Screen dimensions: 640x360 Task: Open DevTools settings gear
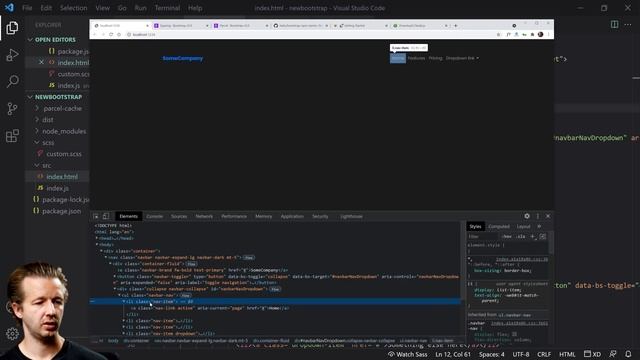pos(527,216)
